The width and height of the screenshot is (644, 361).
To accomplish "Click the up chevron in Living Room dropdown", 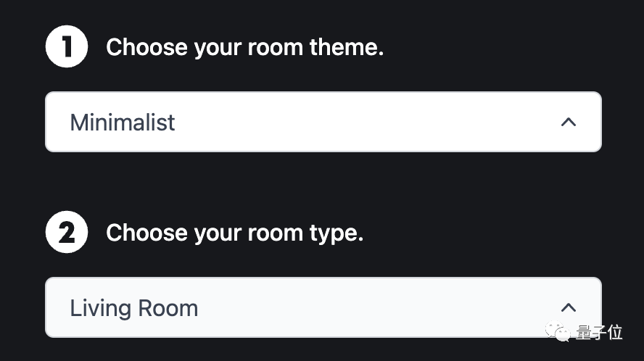I will pyautogui.click(x=569, y=307).
